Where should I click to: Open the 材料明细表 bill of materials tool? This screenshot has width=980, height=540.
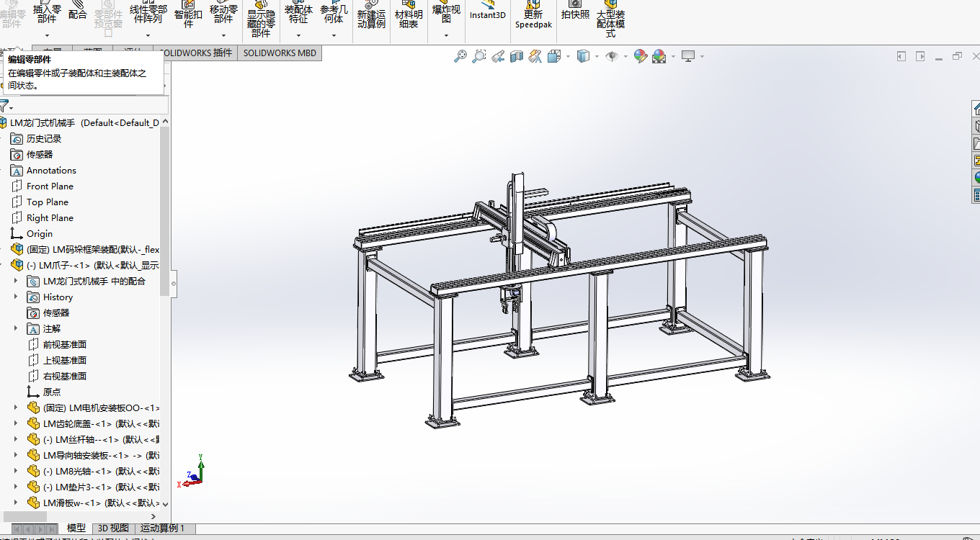pos(409,16)
